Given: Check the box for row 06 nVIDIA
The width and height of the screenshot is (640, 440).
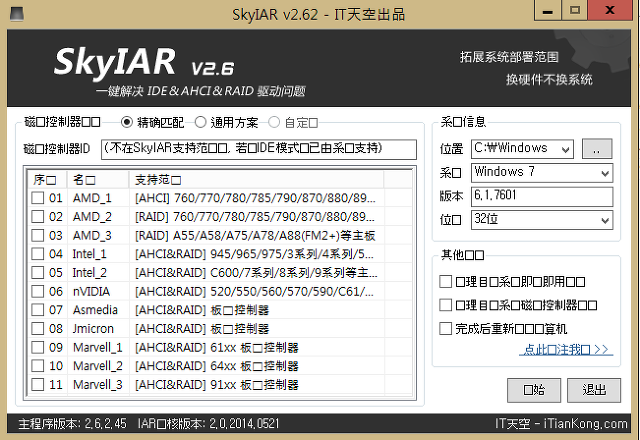Looking at the screenshot, I should [x=38, y=291].
